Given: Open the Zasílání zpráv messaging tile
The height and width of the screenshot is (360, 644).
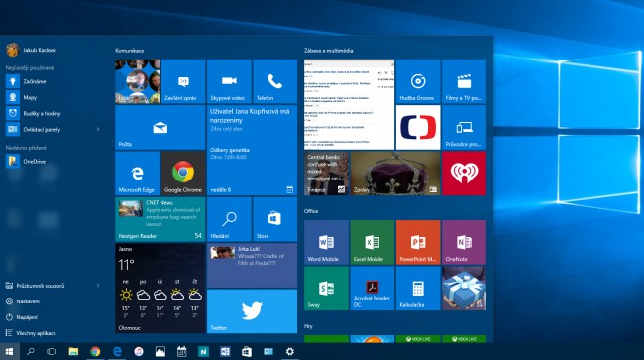Looking at the screenshot, I should pos(183,81).
